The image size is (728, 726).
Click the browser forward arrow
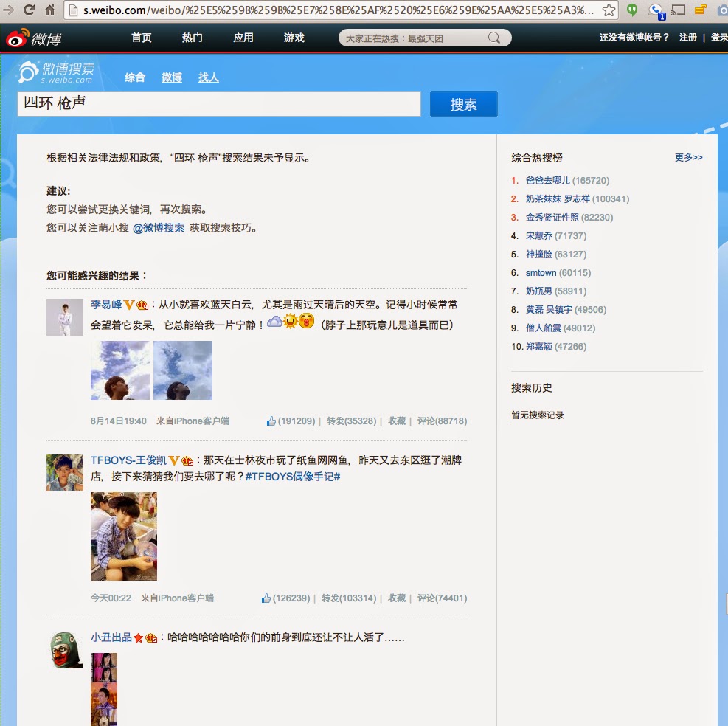(x=8, y=10)
